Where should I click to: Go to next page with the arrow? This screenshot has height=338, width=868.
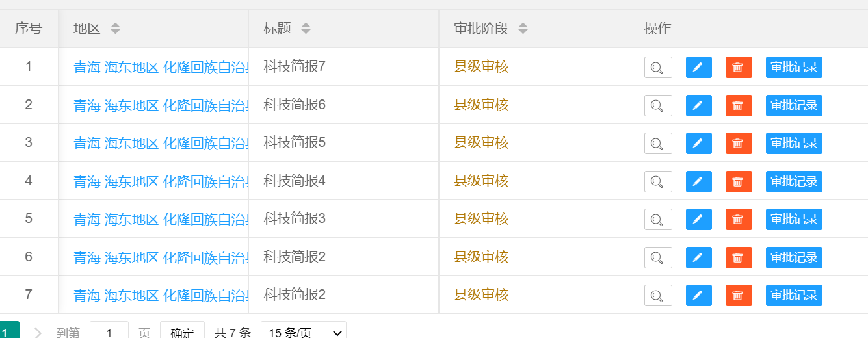click(x=38, y=332)
